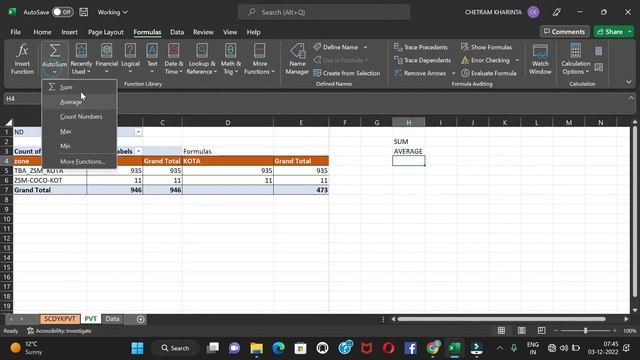This screenshot has height=360, width=640.
Task: Select Count Numbers from the menu
Action: [x=79, y=117]
